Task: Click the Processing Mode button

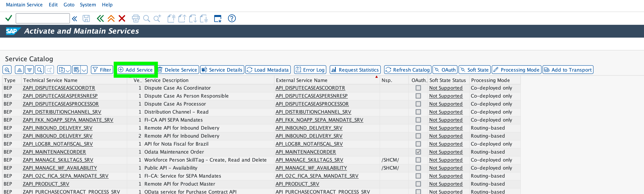Action: [x=516, y=70]
